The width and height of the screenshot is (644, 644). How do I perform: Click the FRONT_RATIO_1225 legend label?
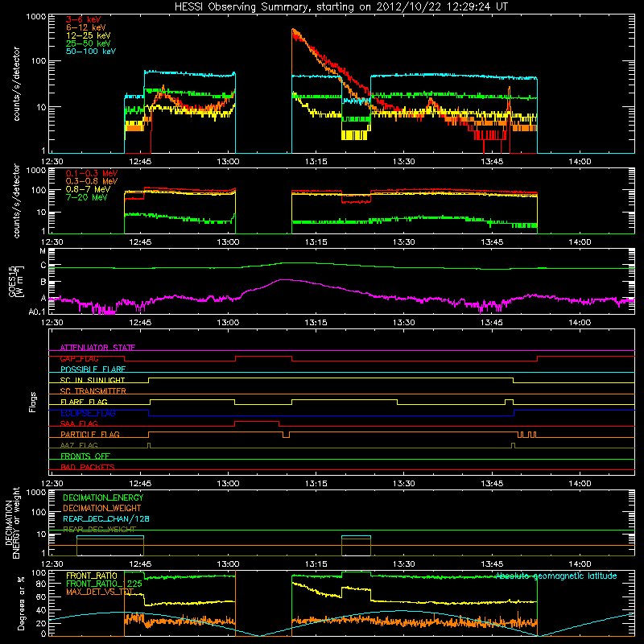point(104,584)
